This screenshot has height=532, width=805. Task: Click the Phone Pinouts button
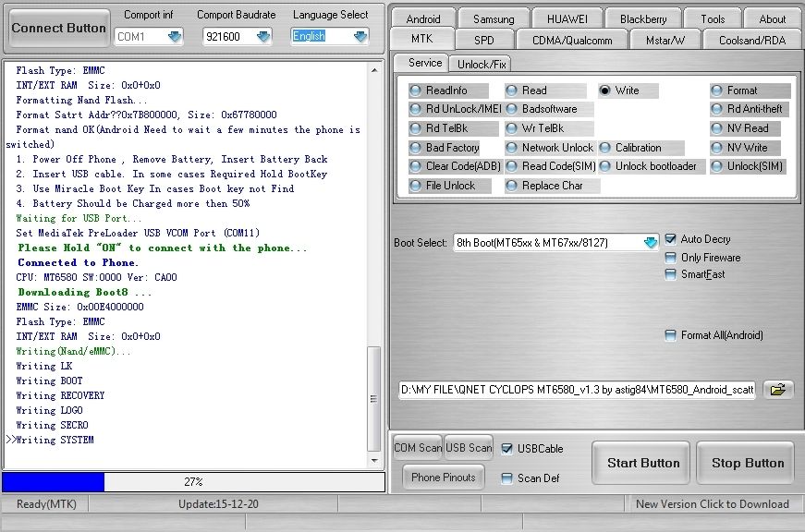tap(444, 478)
